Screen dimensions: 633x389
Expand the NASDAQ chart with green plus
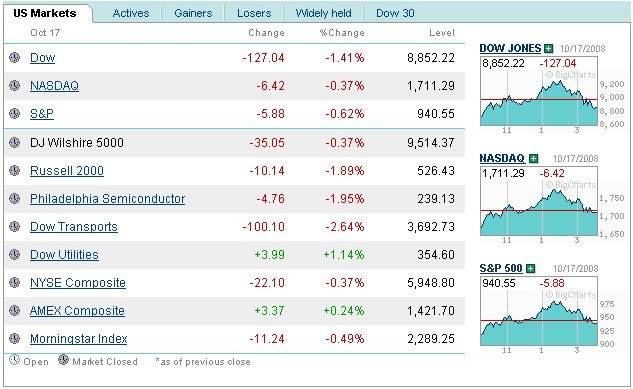tap(533, 159)
